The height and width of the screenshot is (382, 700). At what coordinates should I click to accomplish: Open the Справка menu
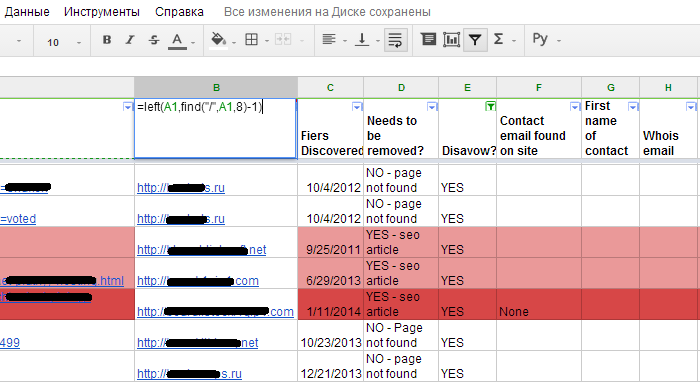pos(179,12)
